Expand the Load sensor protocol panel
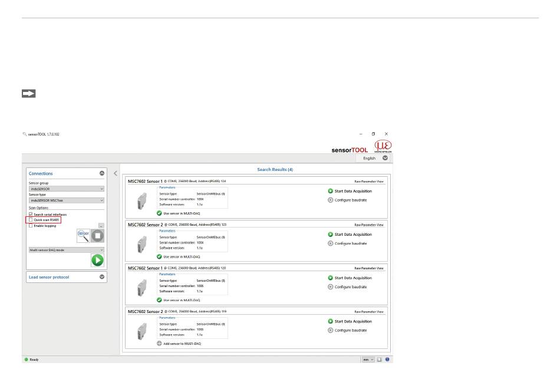 [x=102, y=276]
